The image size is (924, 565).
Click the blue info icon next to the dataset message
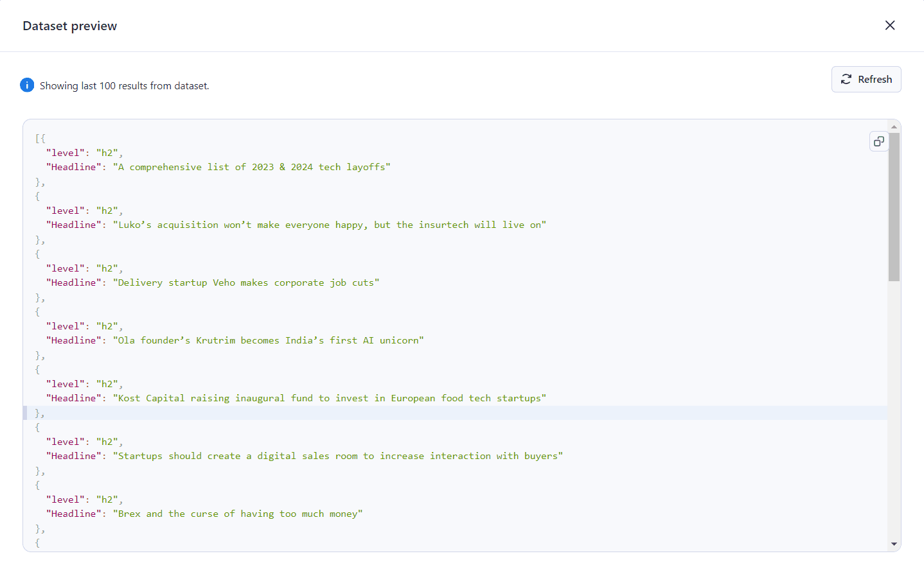pos(27,85)
